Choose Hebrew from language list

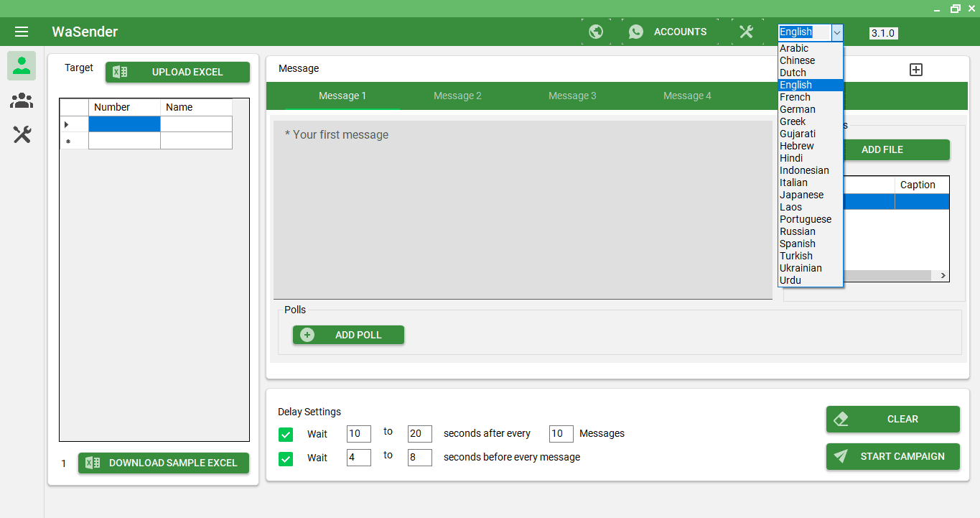[x=811, y=146]
